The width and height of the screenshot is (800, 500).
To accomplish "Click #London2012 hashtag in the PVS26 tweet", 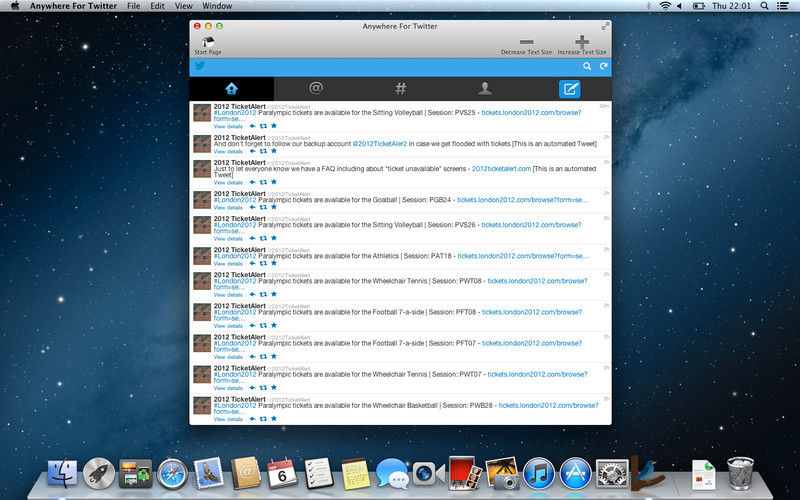I will (x=235, y=225).
